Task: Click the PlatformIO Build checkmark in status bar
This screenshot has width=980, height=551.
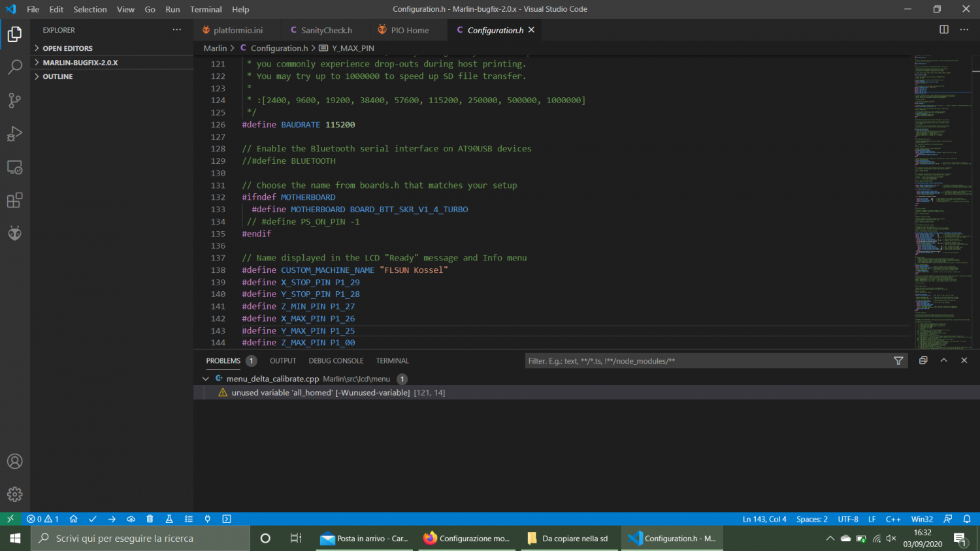Action: pos(93,519)
